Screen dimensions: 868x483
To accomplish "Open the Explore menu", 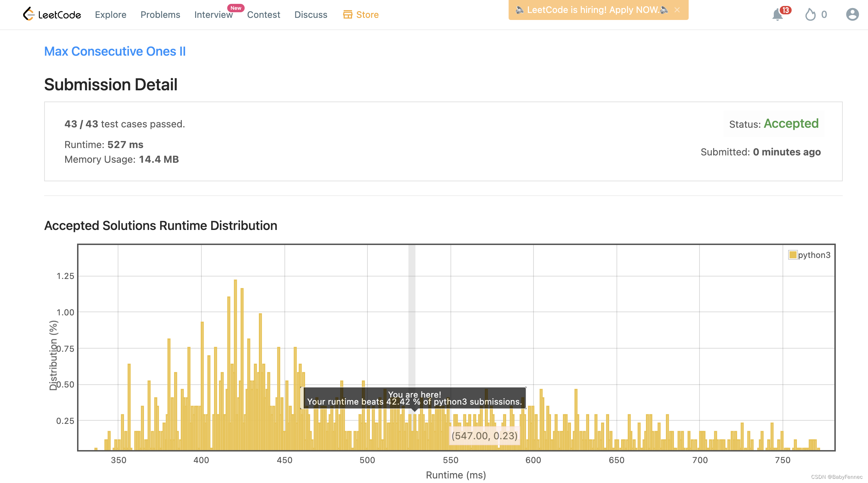I will pyautogui.click(x=111, y=15).
